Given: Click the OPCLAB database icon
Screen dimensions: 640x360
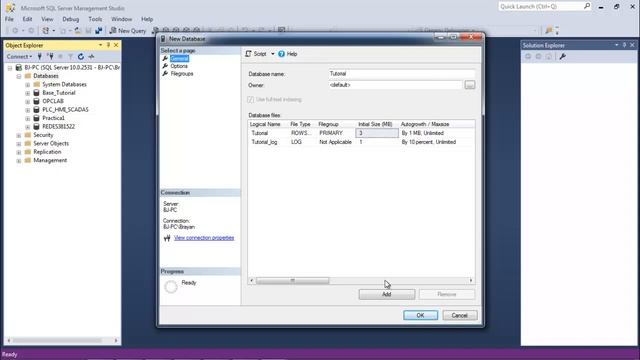Looking at the screenshot, I should click(x=36, y=101).
